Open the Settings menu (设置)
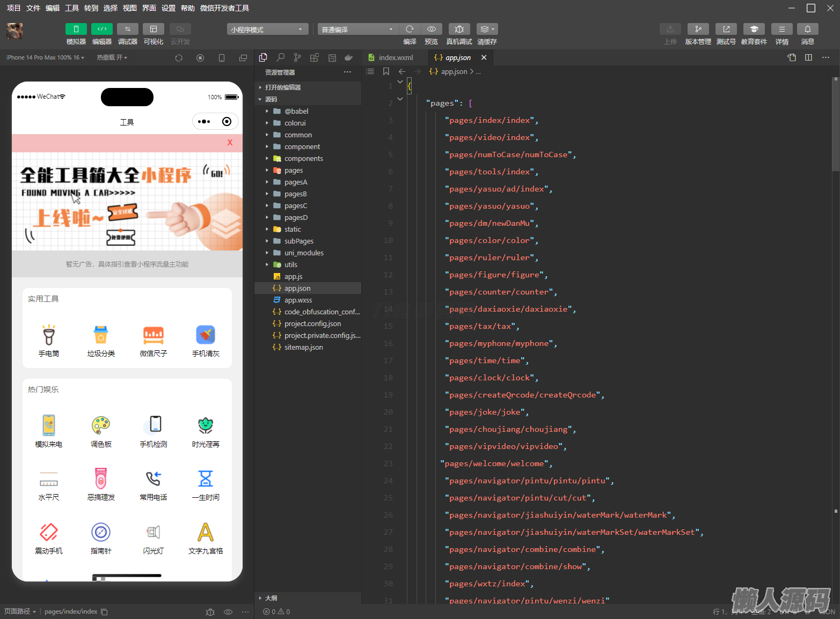 coord(169,8)
